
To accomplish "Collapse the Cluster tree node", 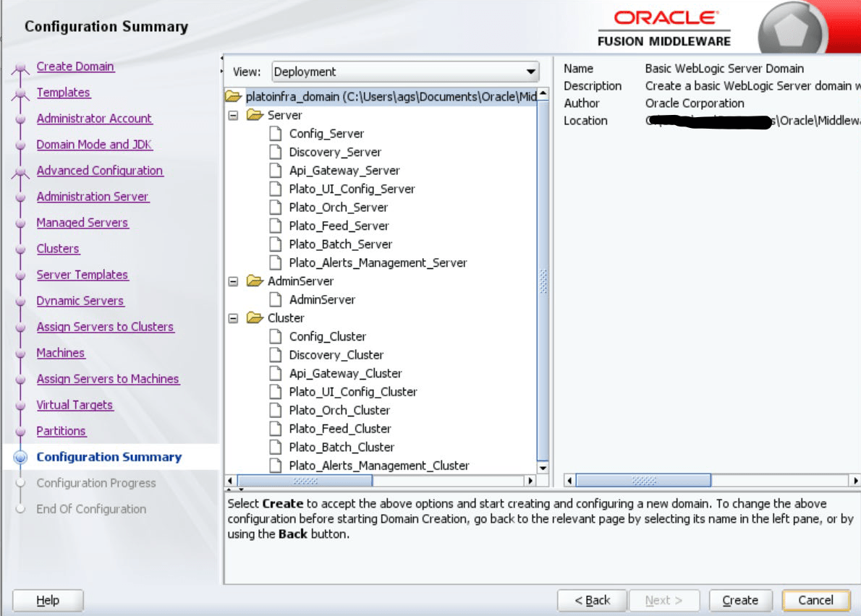I will [x=234, y=318].
